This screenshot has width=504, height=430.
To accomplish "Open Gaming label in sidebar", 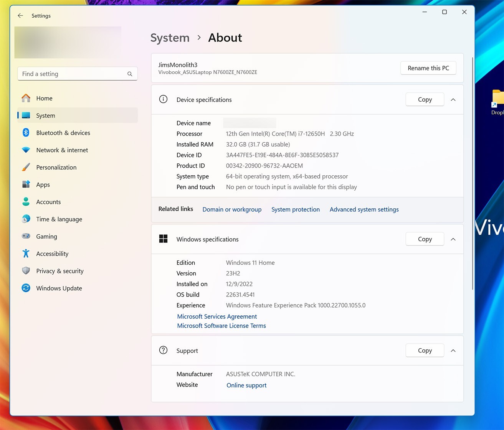I will [x=46, y=236].
